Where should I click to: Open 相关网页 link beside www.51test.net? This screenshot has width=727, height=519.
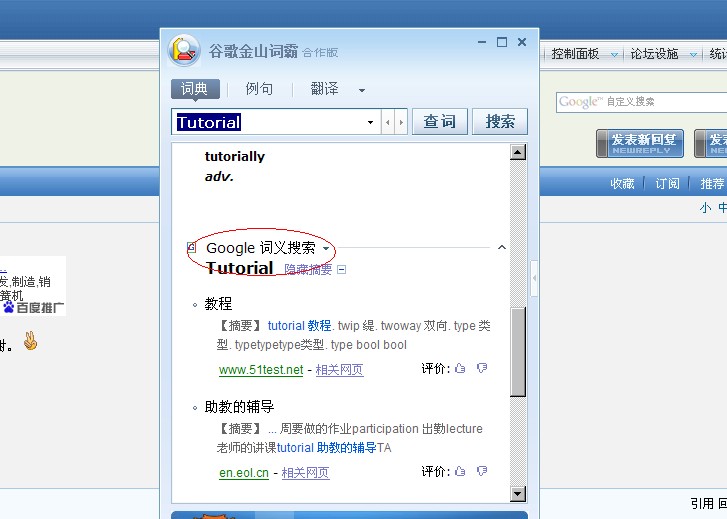(x=339, y=370)
